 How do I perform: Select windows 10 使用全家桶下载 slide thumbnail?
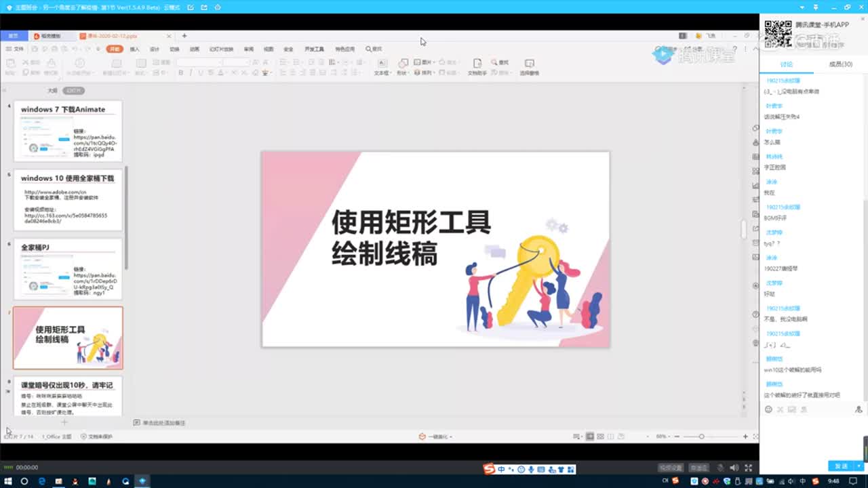[68, 200]
